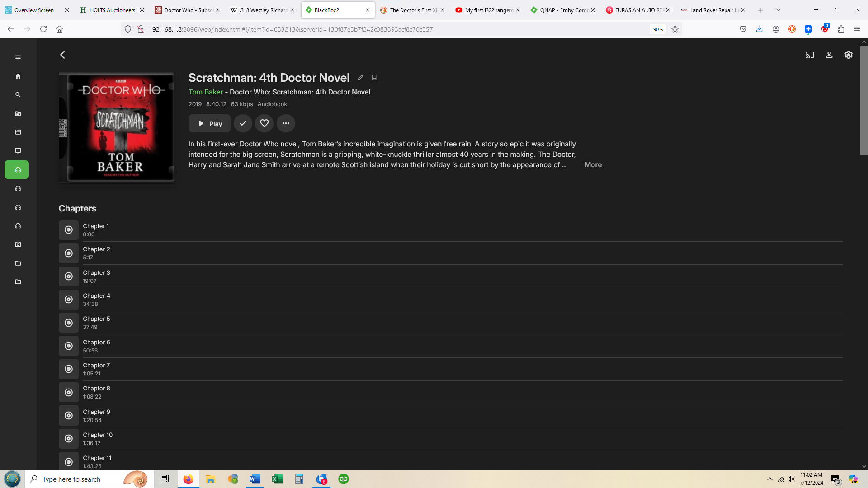Open the Emby settings gear
This screenshot has width=868, height=488.
point(848,55)
